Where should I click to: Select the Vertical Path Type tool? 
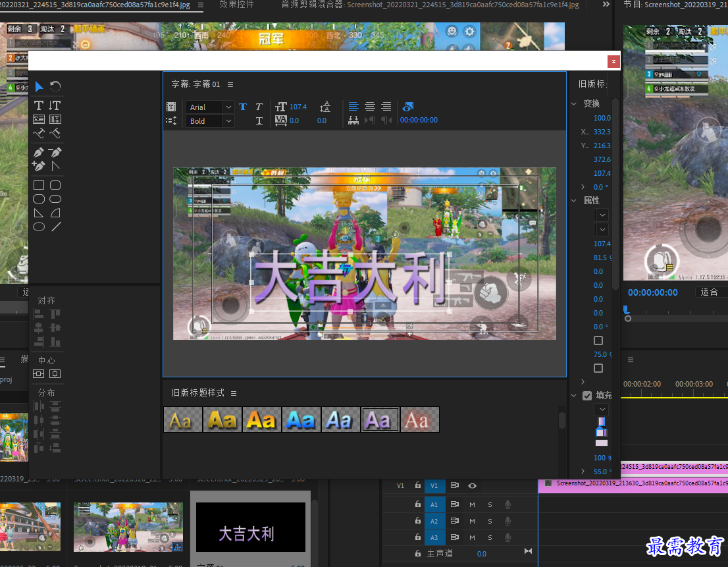pyautogui.click(x=55, y=134)
